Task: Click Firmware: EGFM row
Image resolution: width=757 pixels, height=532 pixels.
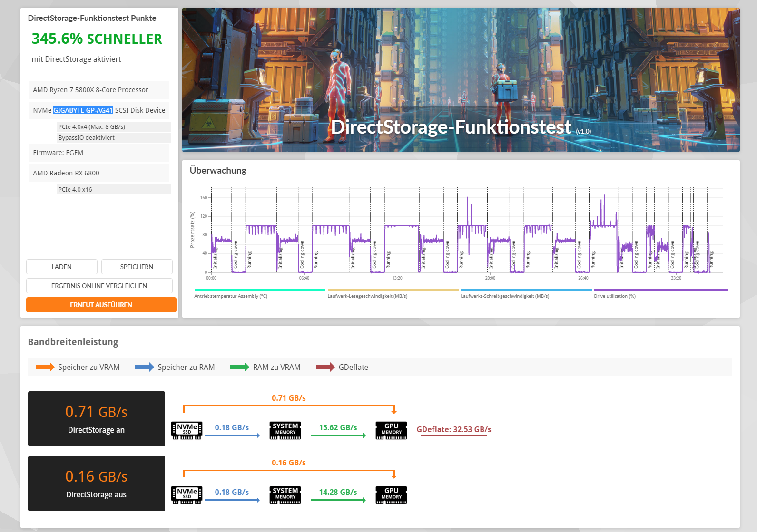Action: pyautogui.click(x=99, y=153)
